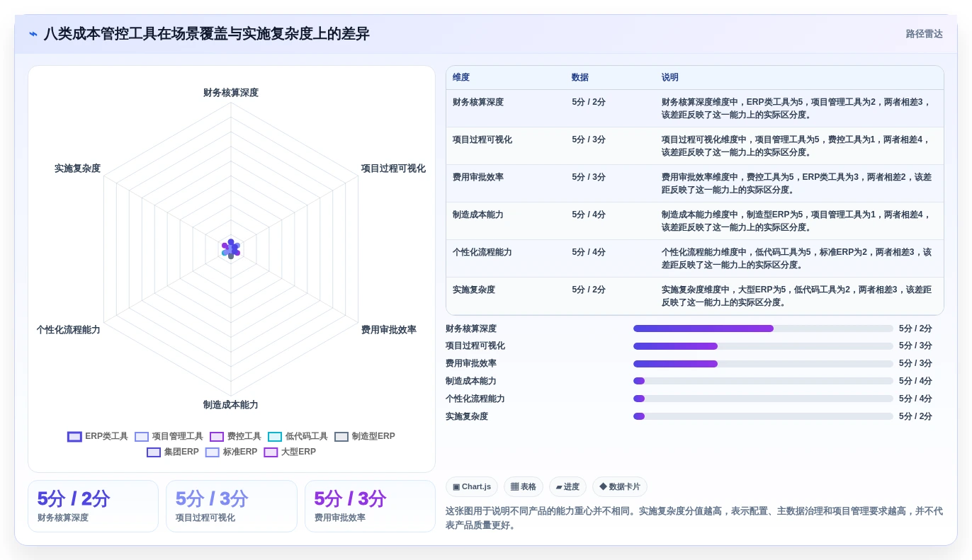Open the 费用审批效率 data card
Viewport: 972px width, 560px height.
(370, 506)
